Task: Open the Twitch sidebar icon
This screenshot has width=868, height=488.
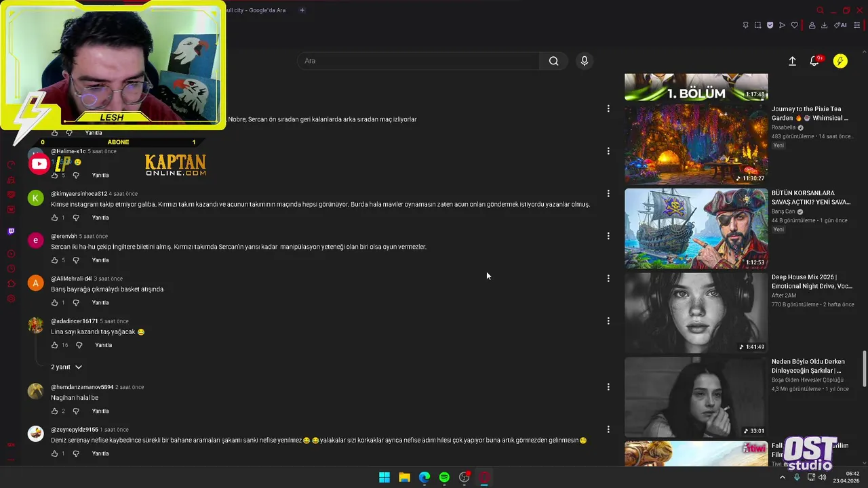Action: point(11,231)
